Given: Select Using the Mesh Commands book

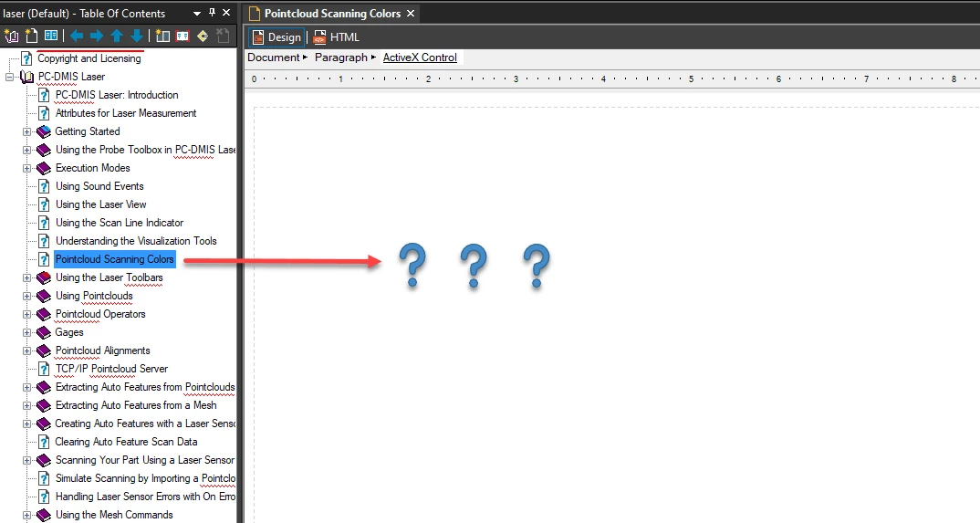Looking at the screenshot, I should 114,515.
